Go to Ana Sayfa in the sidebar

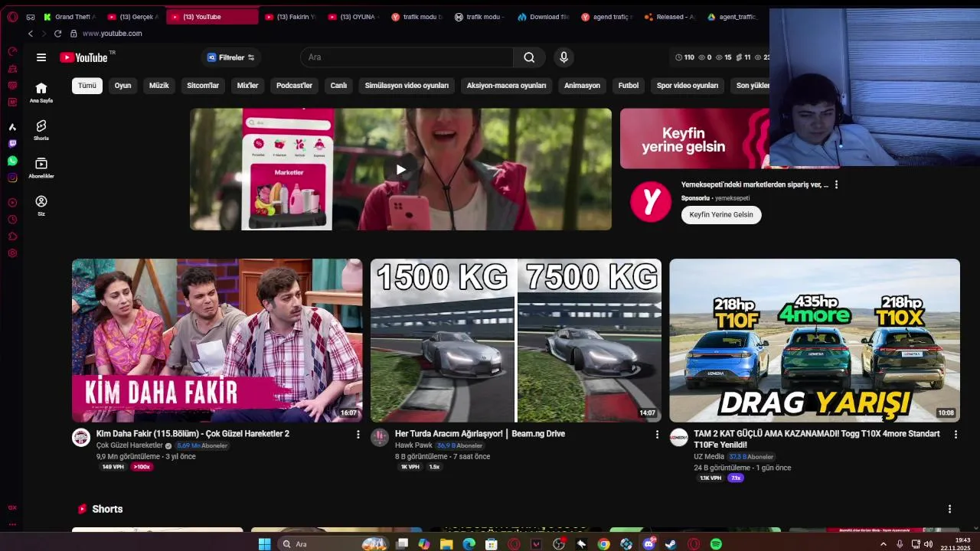point(41,93)
